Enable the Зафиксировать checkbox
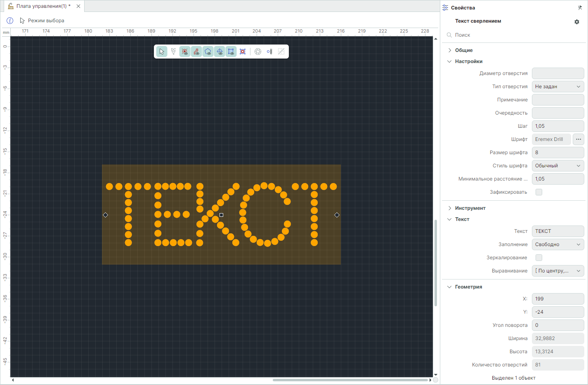 538,192
